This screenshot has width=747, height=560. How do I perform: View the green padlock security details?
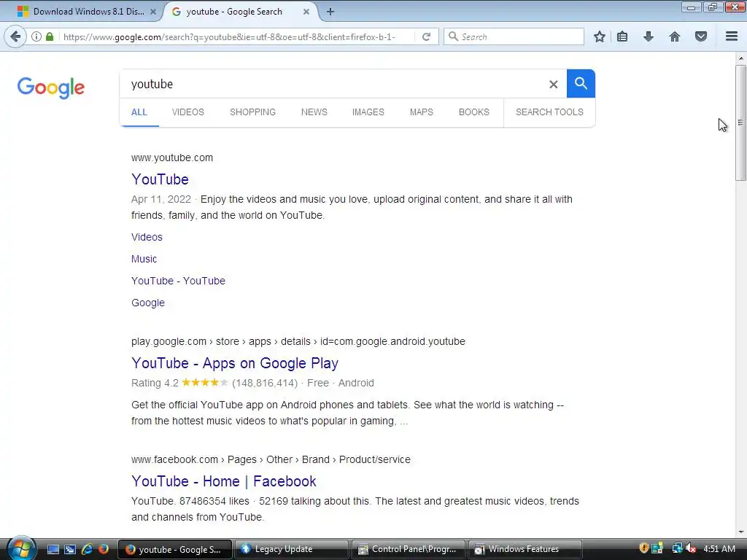point(50,36)
